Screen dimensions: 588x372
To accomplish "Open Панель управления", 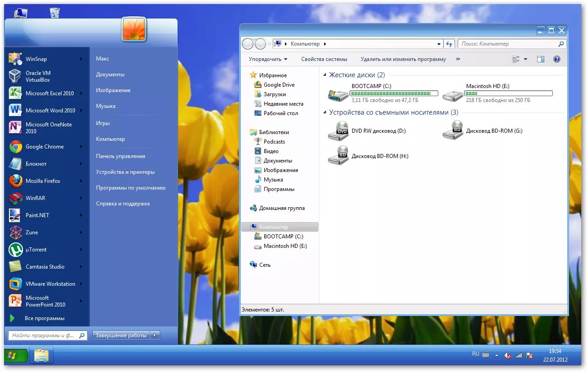I will (x=120, y=156).
